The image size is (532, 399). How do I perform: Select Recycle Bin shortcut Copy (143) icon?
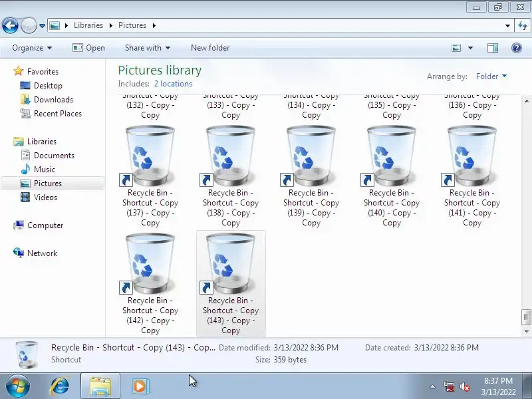tap(231, 264)
